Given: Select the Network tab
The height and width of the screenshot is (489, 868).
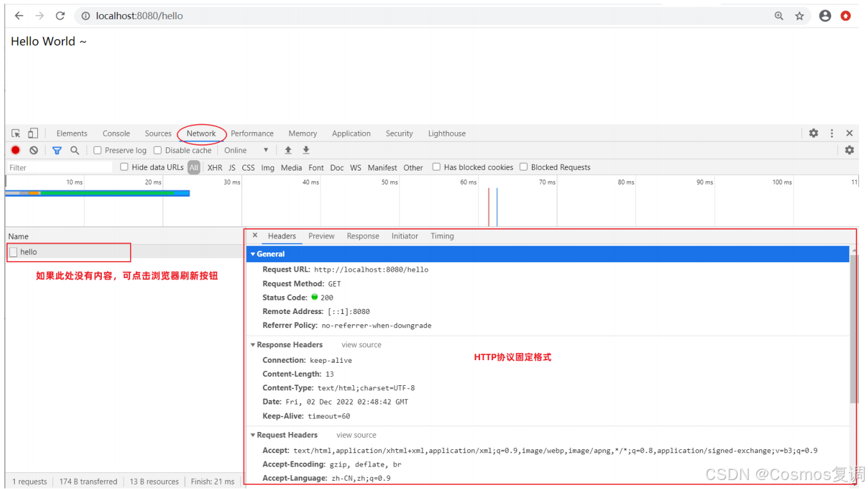Looking at the screenshot, I should click(201, 133).
